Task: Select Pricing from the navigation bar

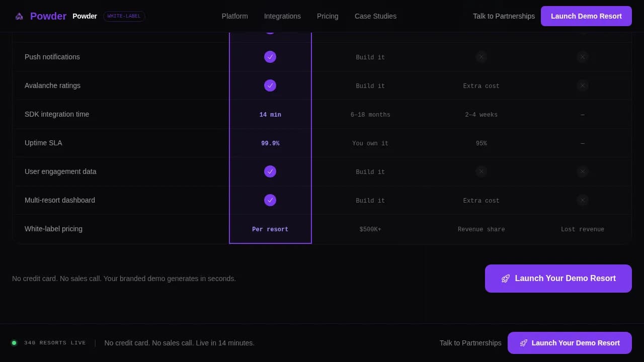Action: (328, 16)
